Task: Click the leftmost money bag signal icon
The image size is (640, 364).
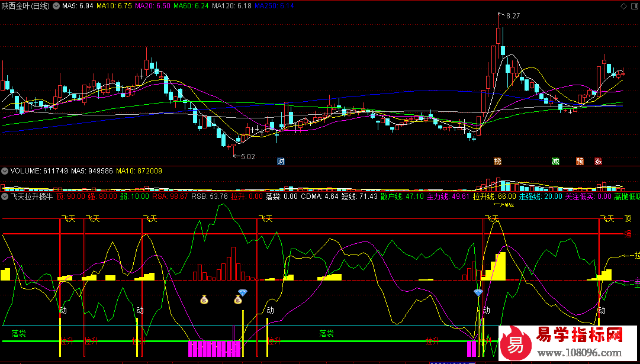Action: (204, 299)
